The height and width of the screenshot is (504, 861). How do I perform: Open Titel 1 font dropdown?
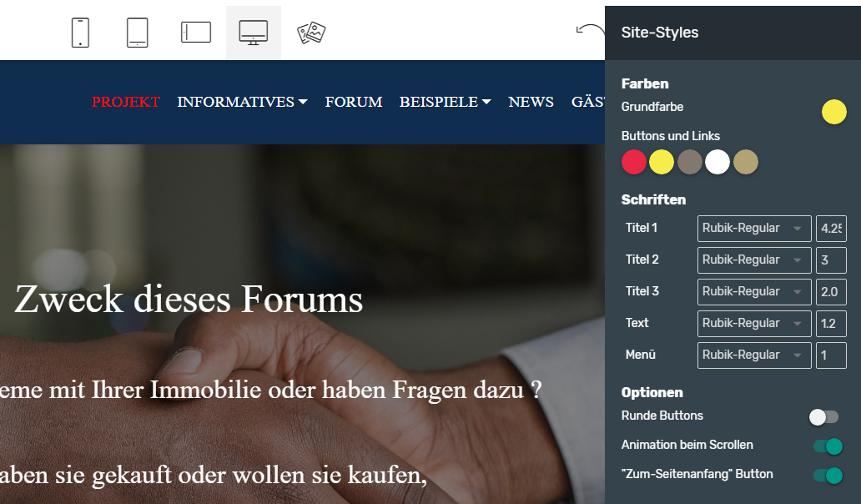[x=753, y=229]
